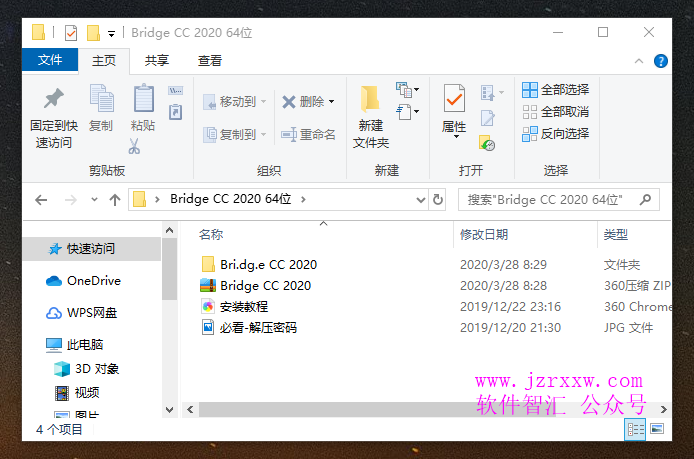Click Select all (全部选择)
Viewport: 694px width, 459px height.
coord(555,90)
